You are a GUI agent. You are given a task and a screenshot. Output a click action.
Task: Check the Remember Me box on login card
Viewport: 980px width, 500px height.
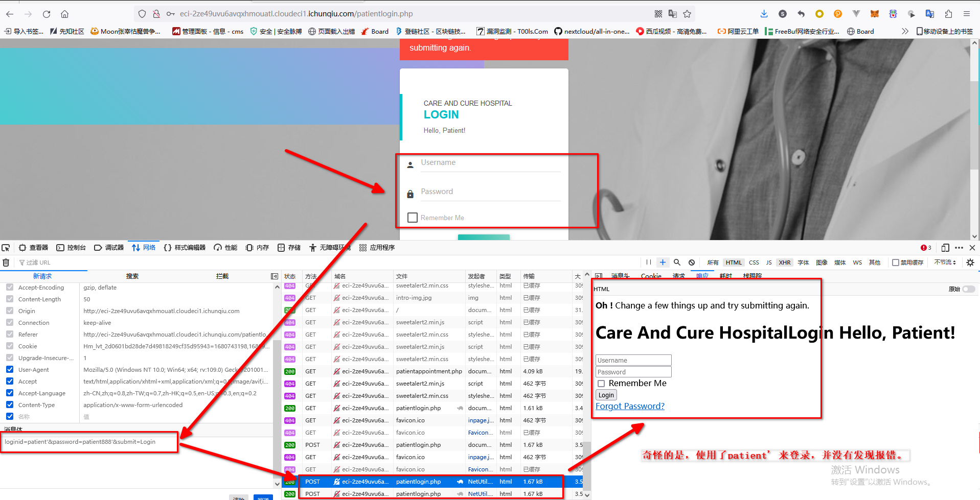pos(413,218)
